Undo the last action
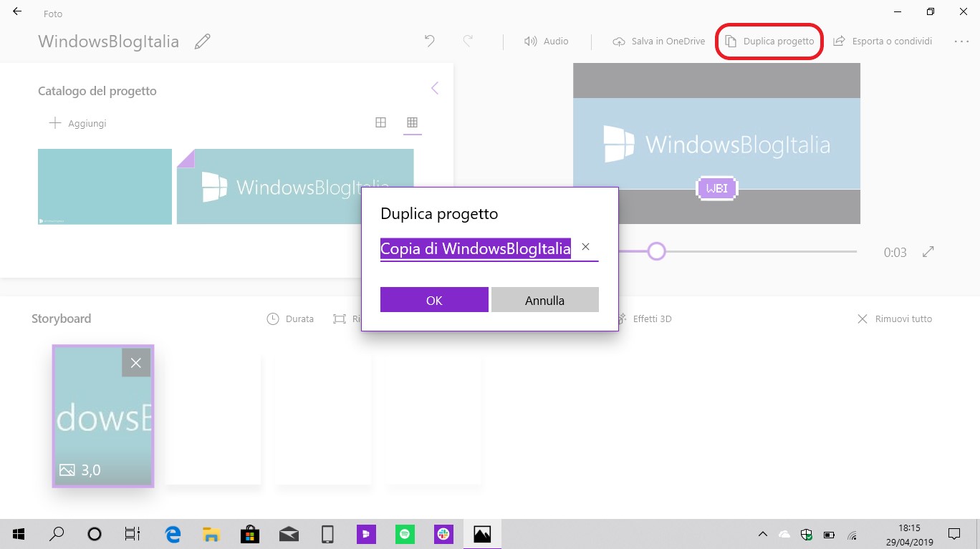The image size is (980, 549). point(430,41)
